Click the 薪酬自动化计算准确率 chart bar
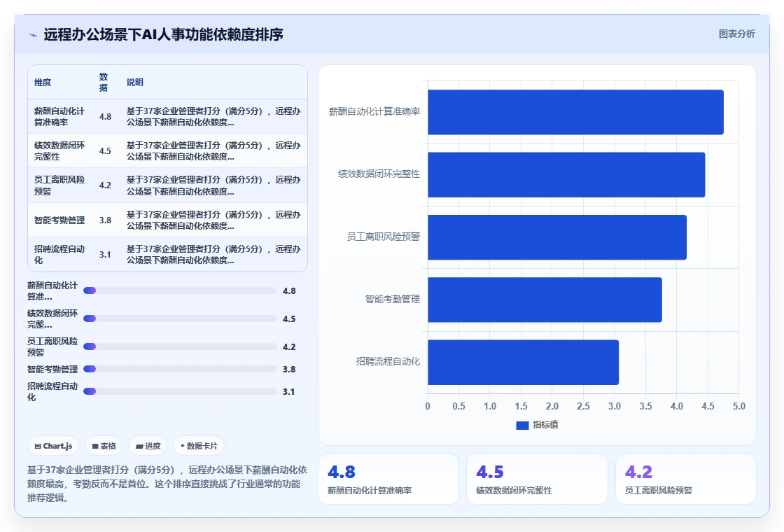This screenshot has height=532, width=784. click(x=575, y=112)
